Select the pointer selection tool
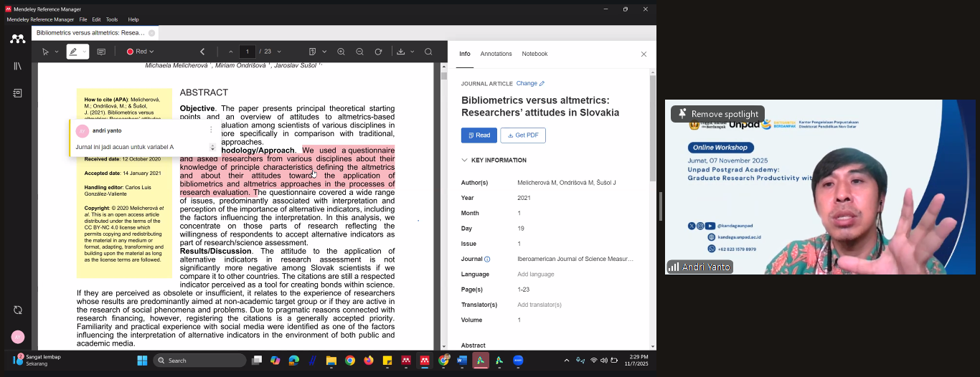 pos(45,52)
